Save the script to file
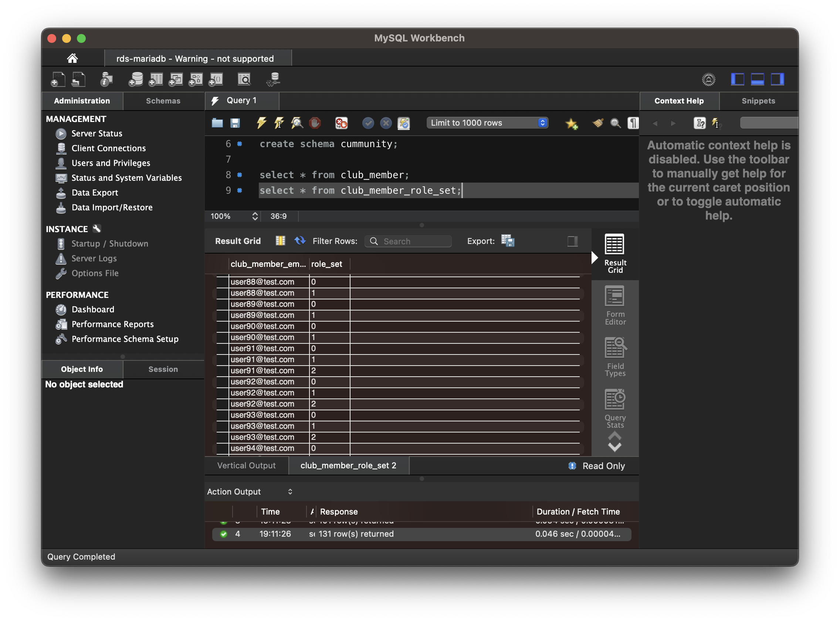Viewport: 840px width, 621px height. click(236, 123)
